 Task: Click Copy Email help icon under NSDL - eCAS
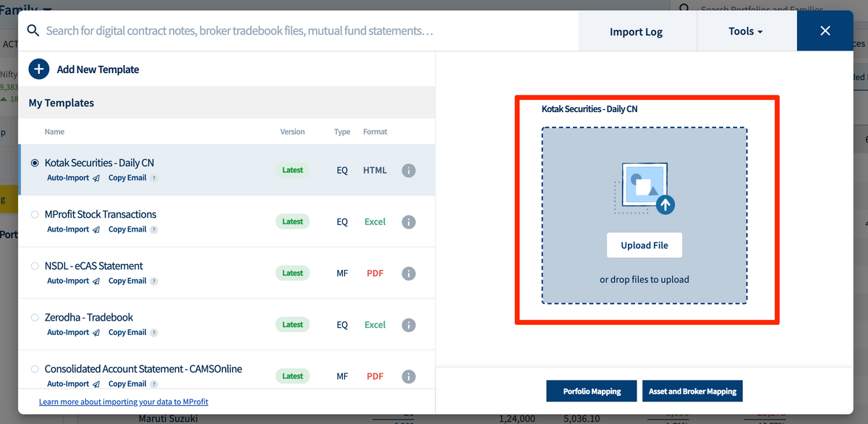point(153,281)
